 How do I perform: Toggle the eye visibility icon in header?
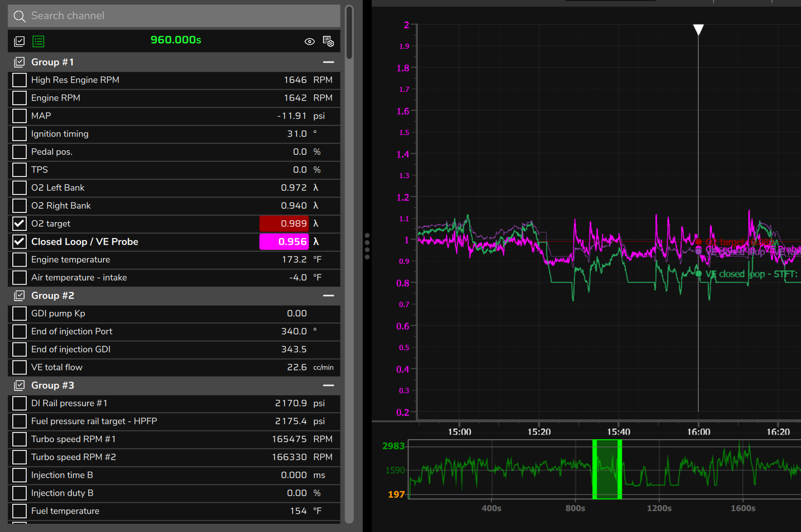(310, 42)
